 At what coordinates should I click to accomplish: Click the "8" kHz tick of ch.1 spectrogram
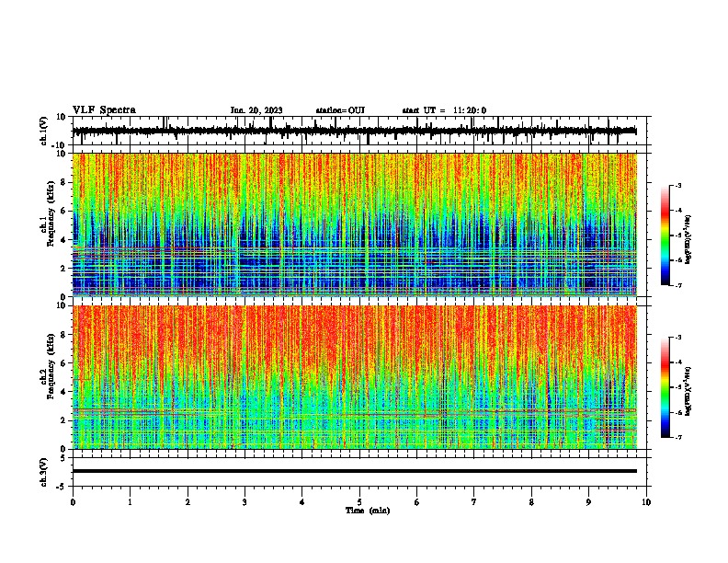63,182
